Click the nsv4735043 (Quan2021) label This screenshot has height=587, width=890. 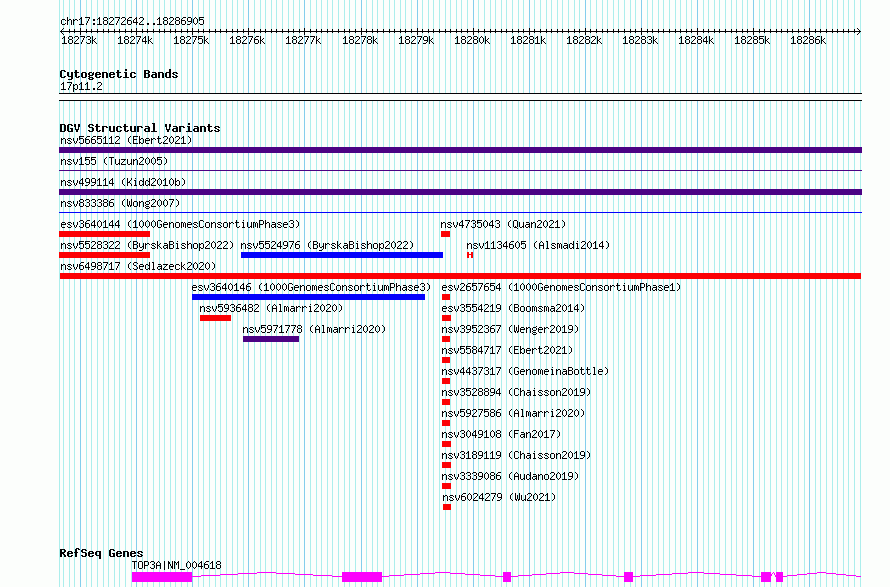click(503, 224)
